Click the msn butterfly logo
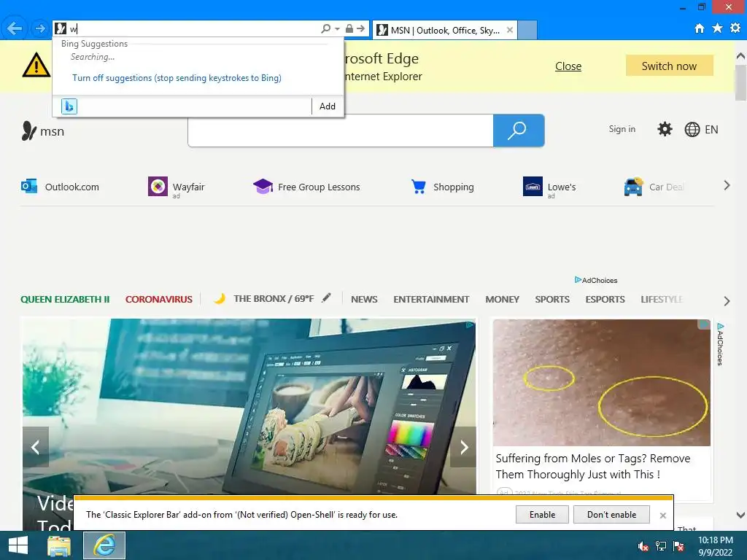 tap(43, 131)
